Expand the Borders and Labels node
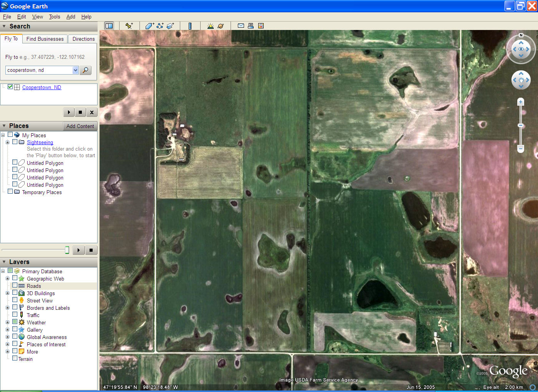This screenshot has height=392, width=538. tap(7, 308)
